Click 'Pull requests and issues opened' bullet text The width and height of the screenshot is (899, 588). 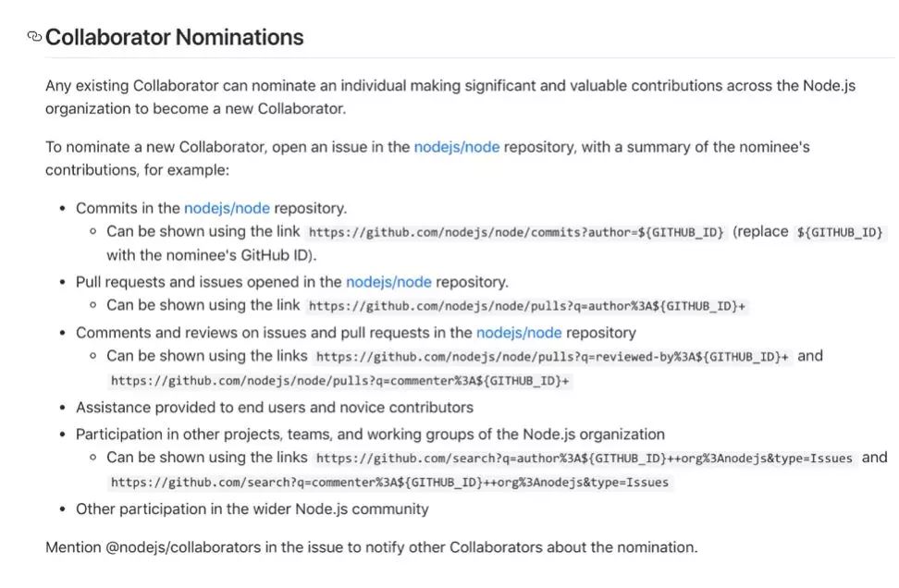tap(292, 282)
